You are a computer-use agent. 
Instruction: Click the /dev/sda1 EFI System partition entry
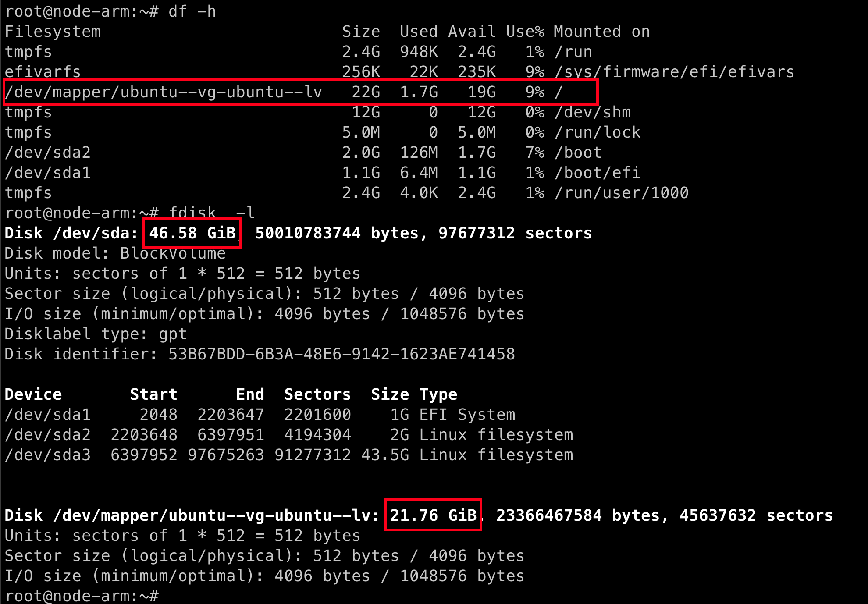click(x=47, y=415)
